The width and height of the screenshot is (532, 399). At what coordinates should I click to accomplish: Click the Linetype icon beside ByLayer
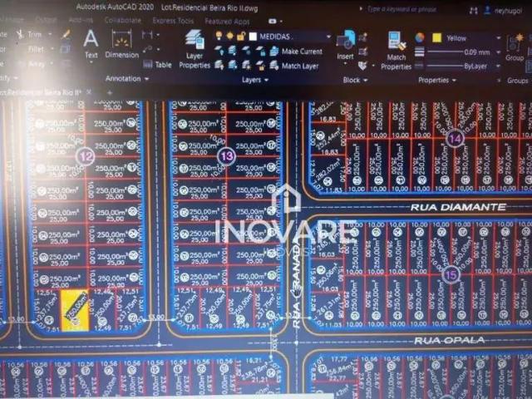coord(419,66)
